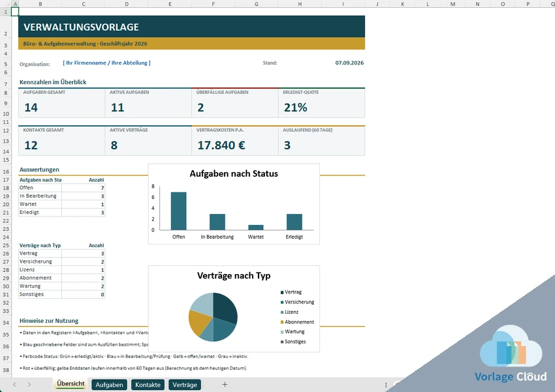Go to the previous sheet using the left arrow
Viewport: 555px width, 392px height.
(14, 385)
